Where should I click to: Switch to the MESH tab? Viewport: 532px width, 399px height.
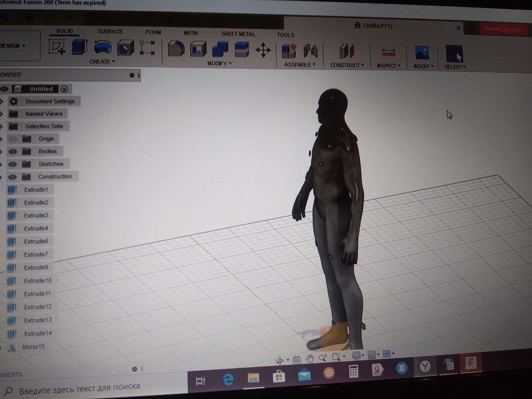click(x=191, y=33)
